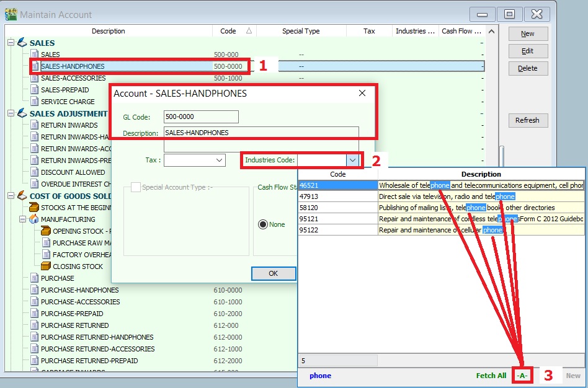Click the Fetch All link

(x=491, y=375)
